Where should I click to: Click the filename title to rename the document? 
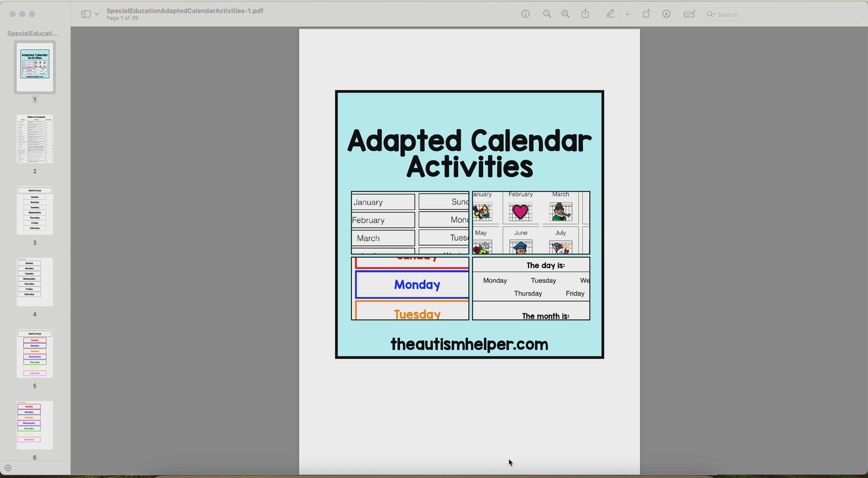[x=185, y=10]
